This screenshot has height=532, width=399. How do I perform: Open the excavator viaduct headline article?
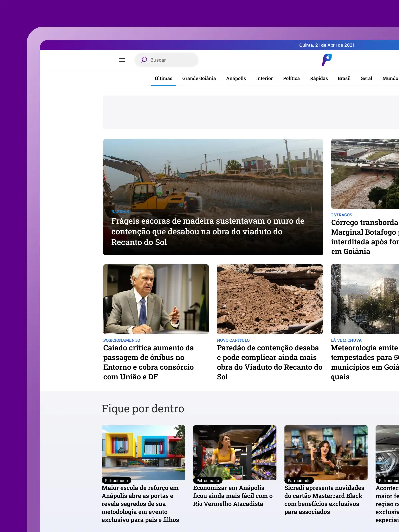[x=208, y=232]
